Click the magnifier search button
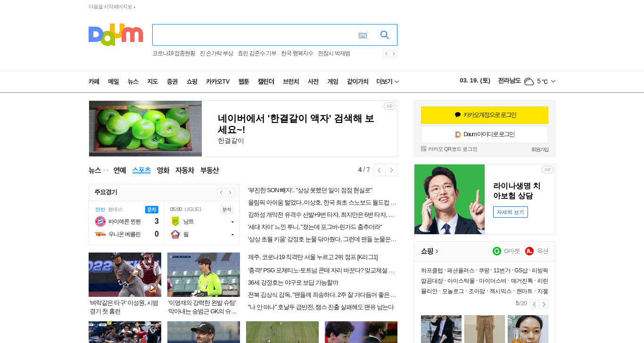This screenshot has width=644, height=343. point(385,35)
